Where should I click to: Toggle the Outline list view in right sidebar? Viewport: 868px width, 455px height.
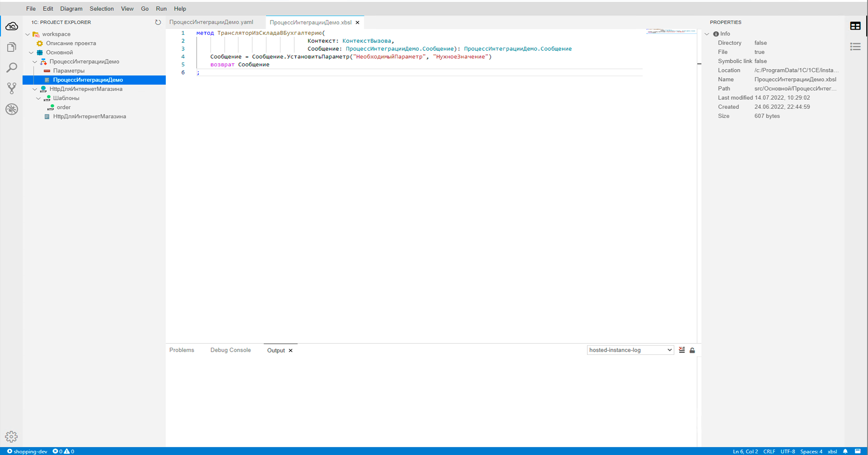pos(855,47)
